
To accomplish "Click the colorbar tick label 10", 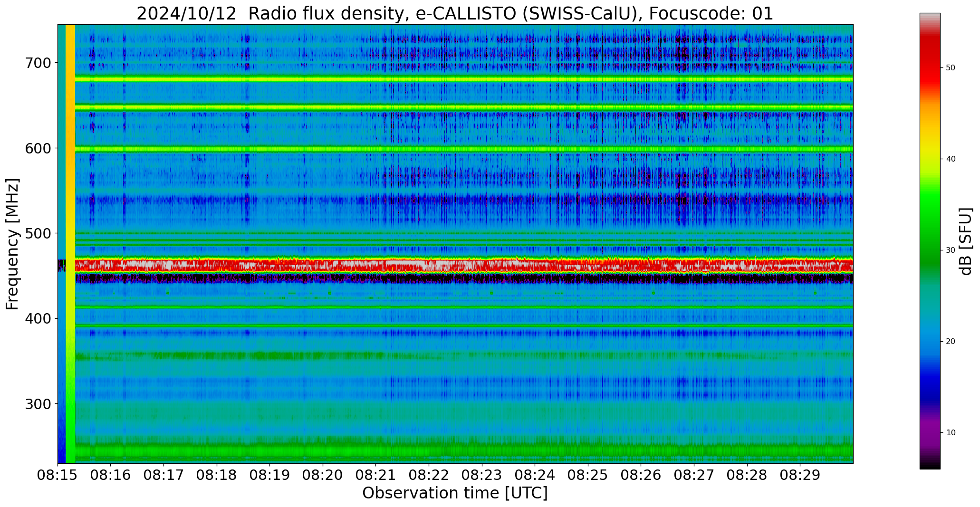I will pos(951,433).
